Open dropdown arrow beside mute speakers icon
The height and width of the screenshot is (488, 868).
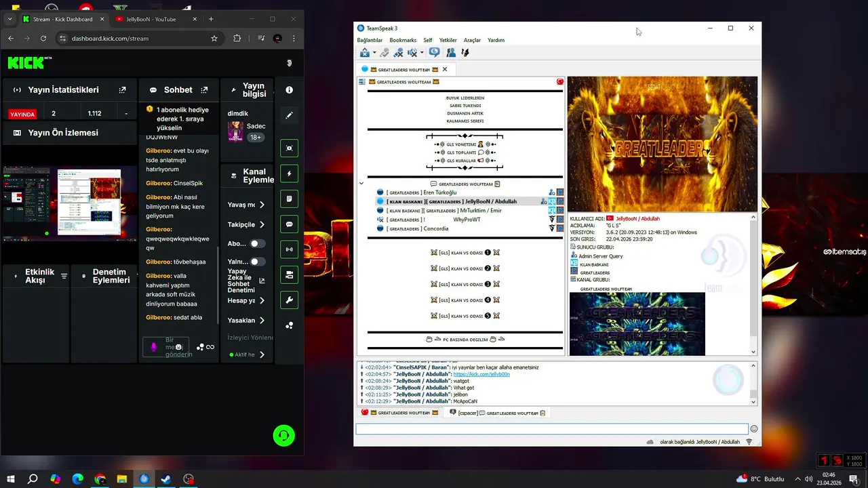(422, 53)
